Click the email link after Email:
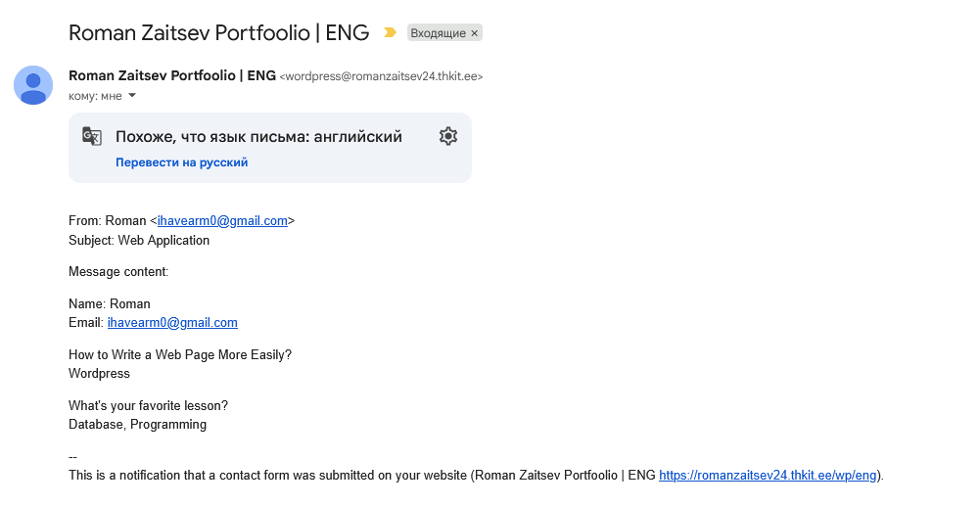This screenshot has height=506, width=980. click(172, 323)
